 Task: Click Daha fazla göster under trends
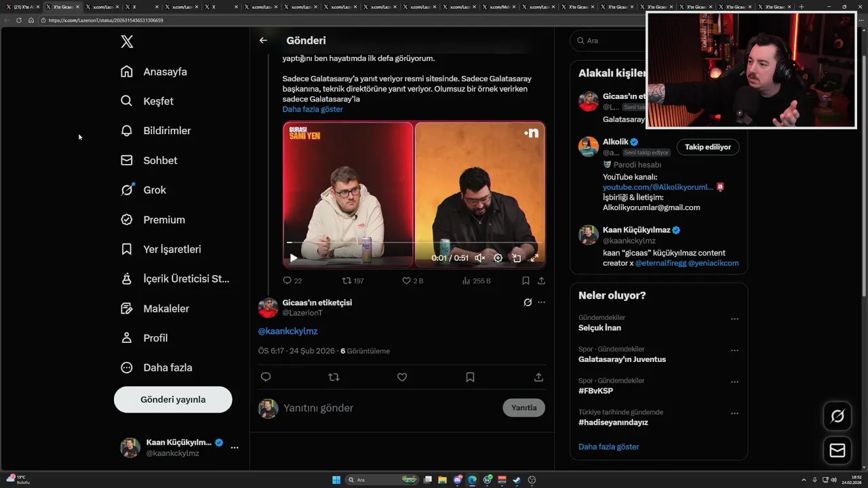point(609,447)
